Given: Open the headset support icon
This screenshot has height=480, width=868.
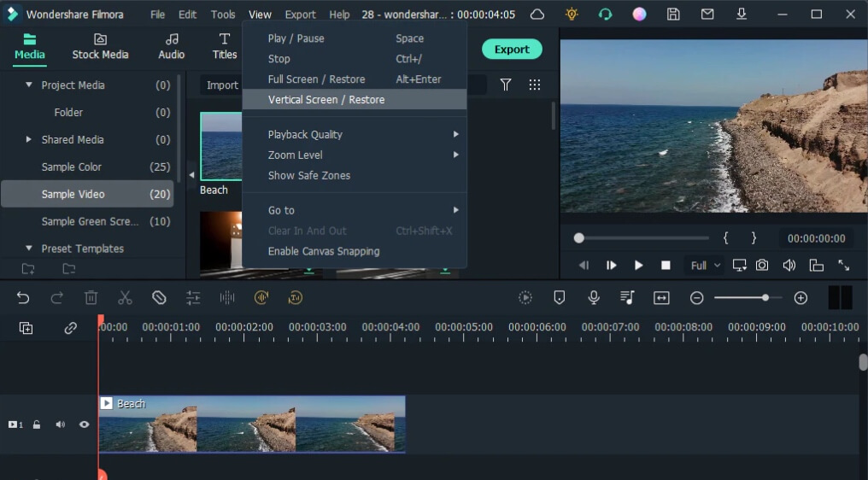Looking at the screenshot, I should [x=605, y=15].
